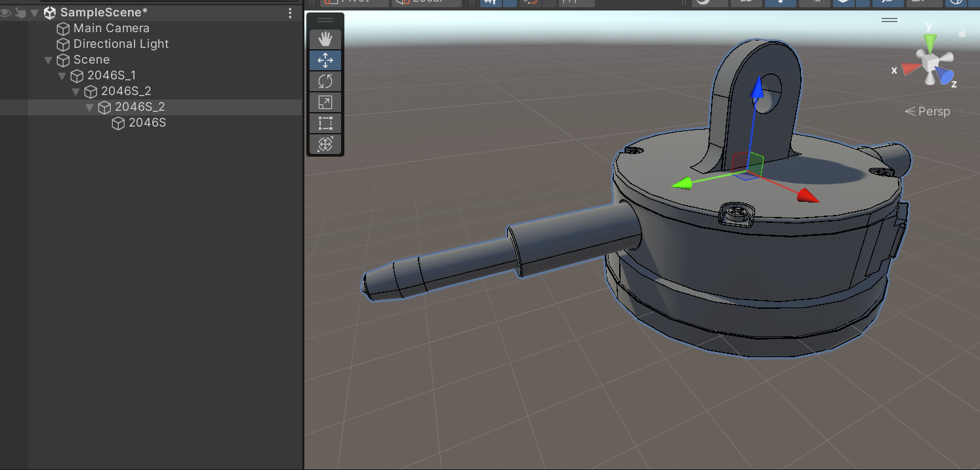Select the 2046S child object
Screen dimensions: 980x470
tap(147, 123)
